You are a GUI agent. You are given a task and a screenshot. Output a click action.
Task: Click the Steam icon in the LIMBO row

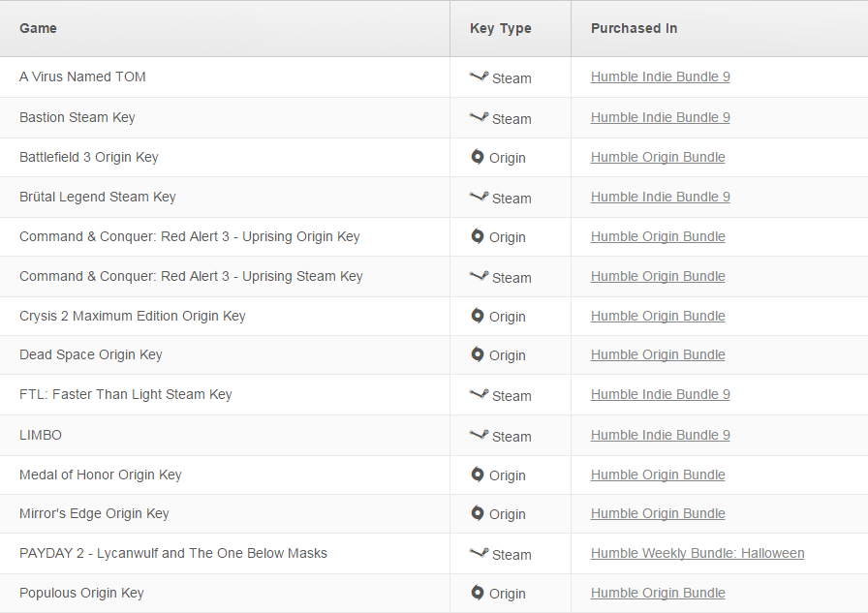(x=479, y=435)
